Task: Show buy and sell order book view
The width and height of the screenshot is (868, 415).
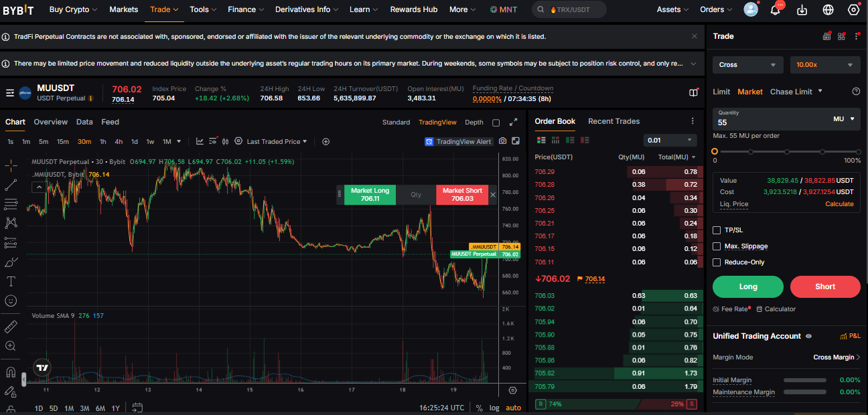Action: coord(541,140)
